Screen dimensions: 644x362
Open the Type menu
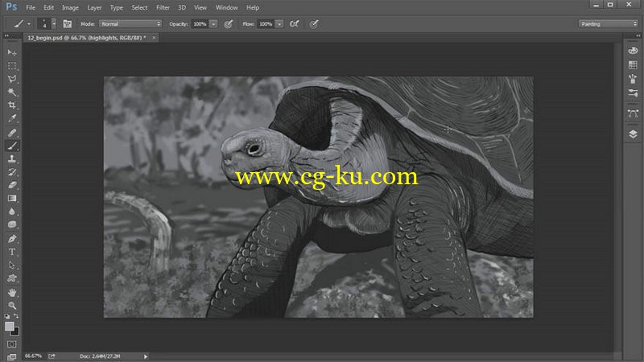point(116,7)
